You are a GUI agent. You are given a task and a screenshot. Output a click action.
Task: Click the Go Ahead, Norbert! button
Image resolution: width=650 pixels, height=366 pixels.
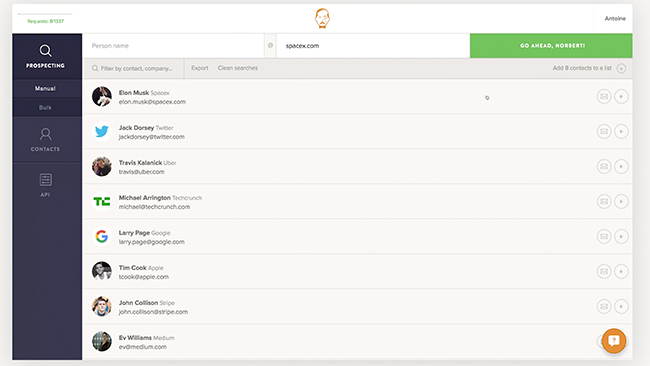tap(551, 46)
